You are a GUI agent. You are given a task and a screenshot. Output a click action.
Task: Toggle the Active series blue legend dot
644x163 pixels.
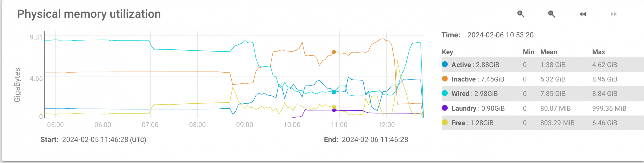click(445, 64)
